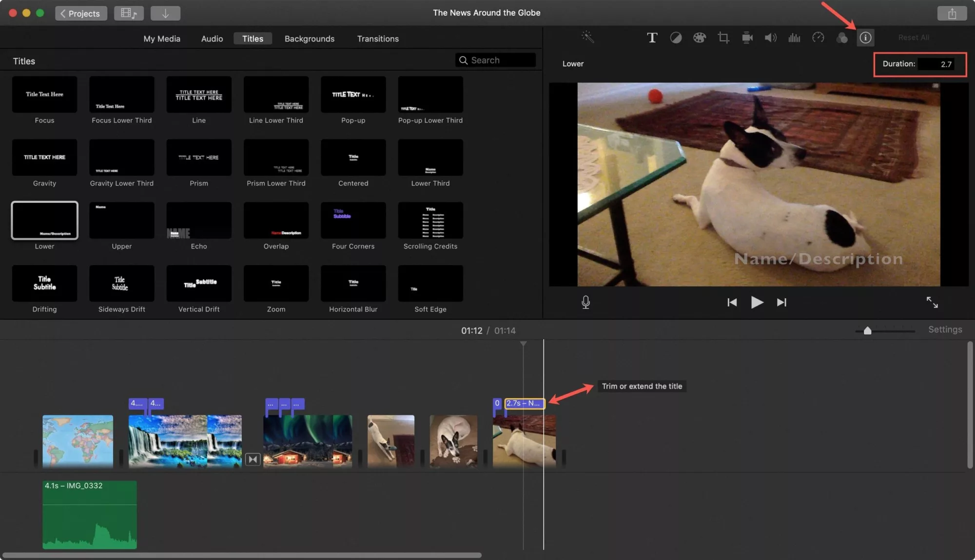Click Projects back button
The width and height of the screenshot is (975, 560).
(x=80, y=13)
